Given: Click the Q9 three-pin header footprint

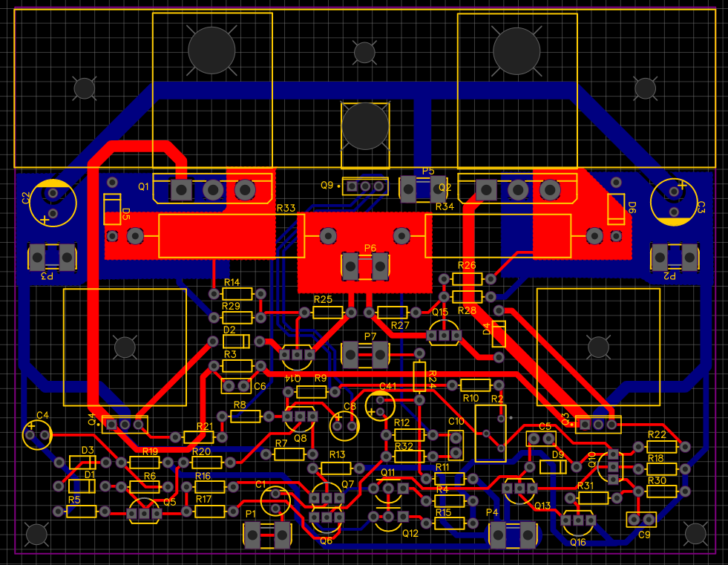Looking at the screenshot, I should click(x=365, y=187).
